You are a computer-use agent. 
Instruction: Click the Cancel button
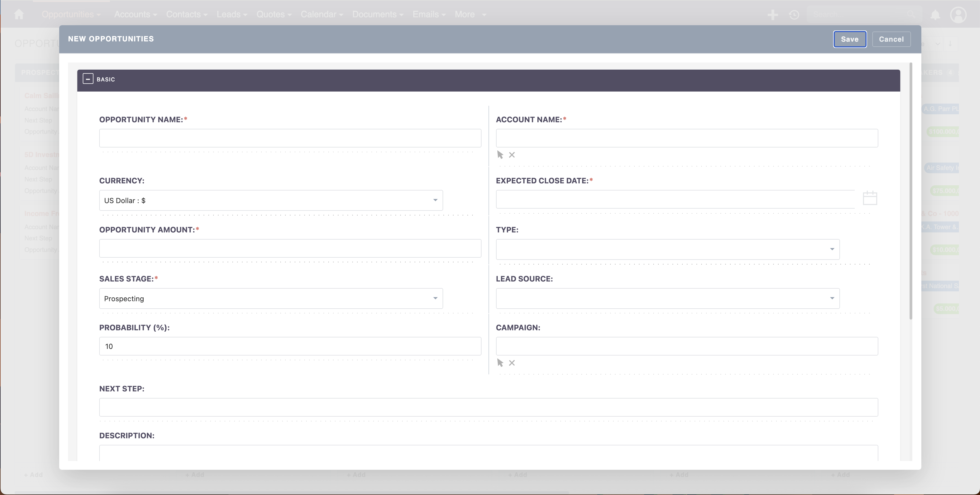(891, 39)
